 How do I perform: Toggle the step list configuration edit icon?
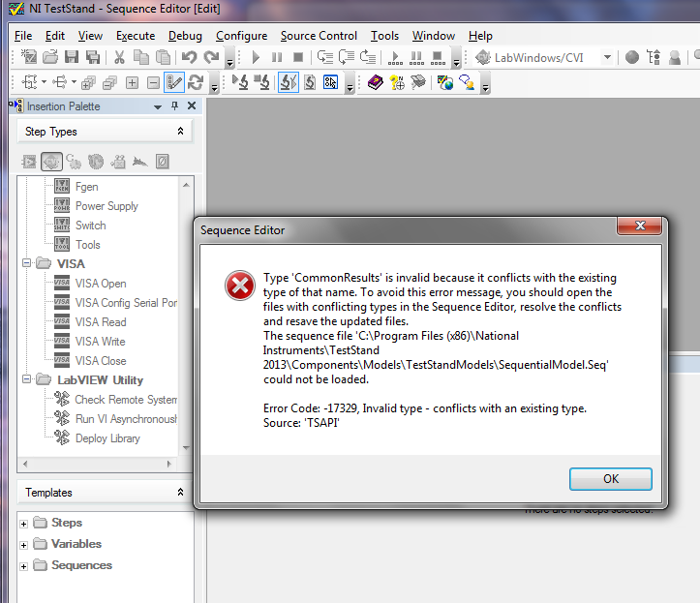tap(174, 82)
